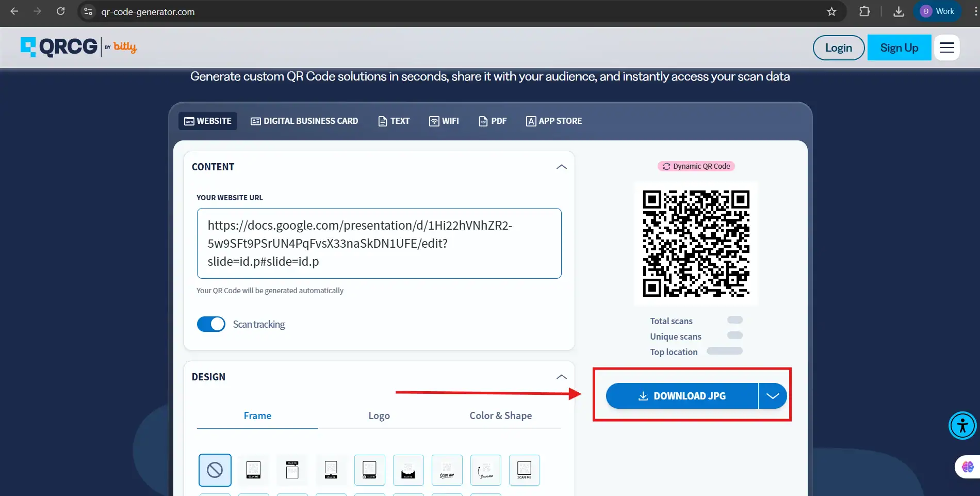Switch to the Logo design tab
This screenshot has height=496, width=980.
(x=379, y=416)
